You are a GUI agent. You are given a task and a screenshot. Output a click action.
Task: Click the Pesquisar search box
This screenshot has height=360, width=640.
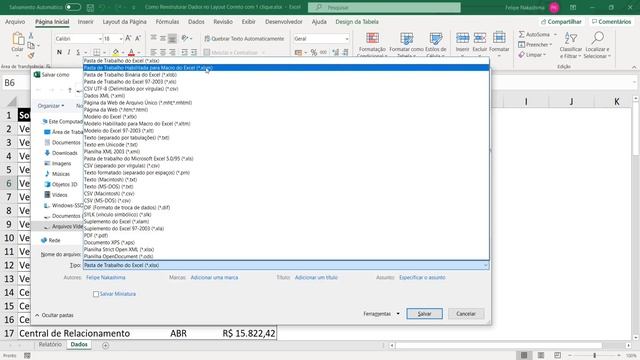[x=384, y=7]
